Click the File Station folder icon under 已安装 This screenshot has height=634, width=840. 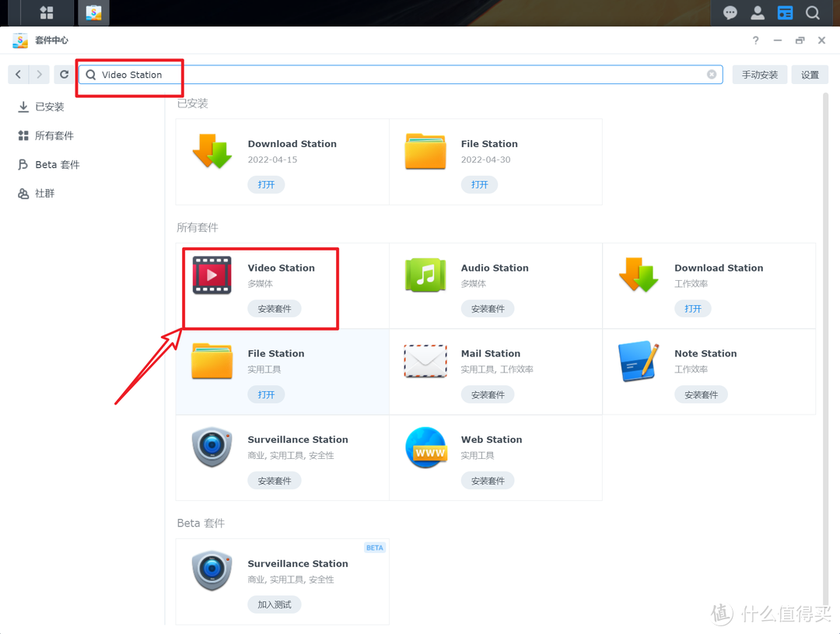(x=426, y=152)
